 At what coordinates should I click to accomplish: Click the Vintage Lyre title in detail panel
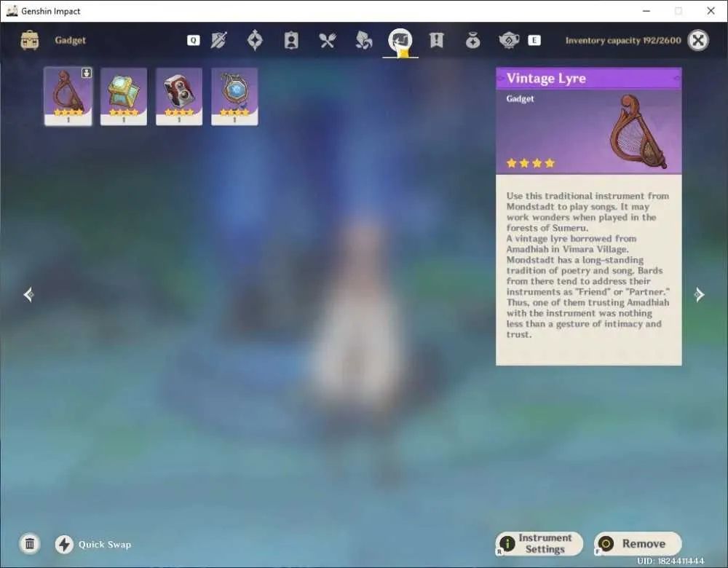pos(546,79)
